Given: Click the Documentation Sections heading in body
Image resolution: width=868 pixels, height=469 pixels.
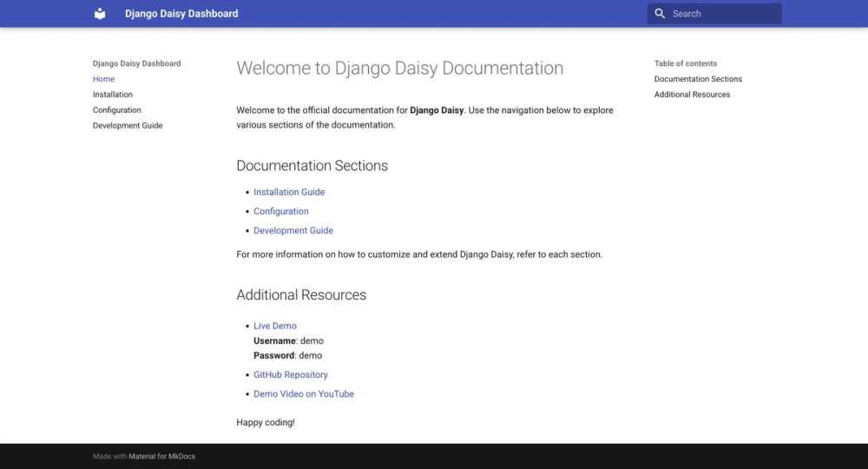Looking at the screenshot, I should [312, 166].
